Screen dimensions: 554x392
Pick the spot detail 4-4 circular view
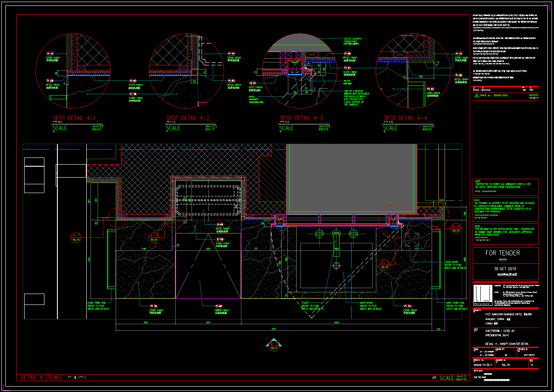(x=413, y=71)
